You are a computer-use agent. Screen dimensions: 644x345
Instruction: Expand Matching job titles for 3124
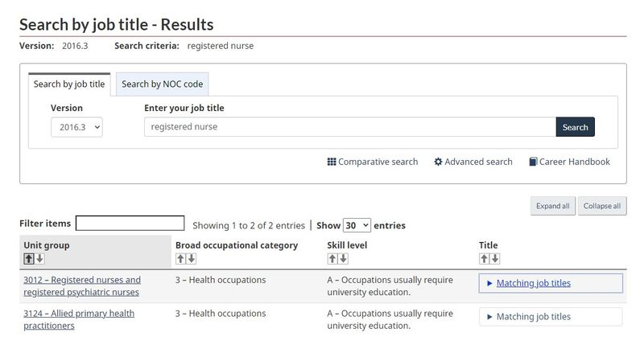click(551, 317)
